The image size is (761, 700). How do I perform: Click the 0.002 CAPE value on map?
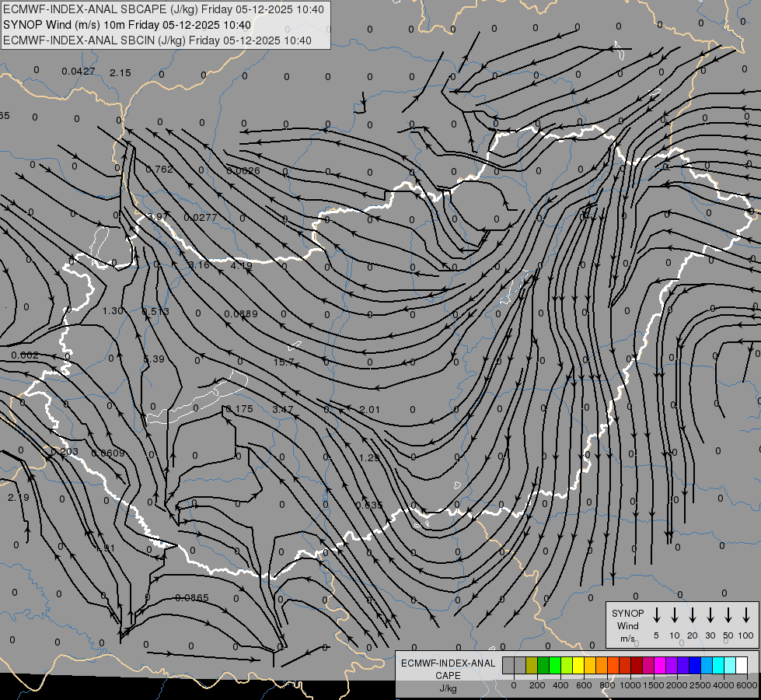pos(25,355)
